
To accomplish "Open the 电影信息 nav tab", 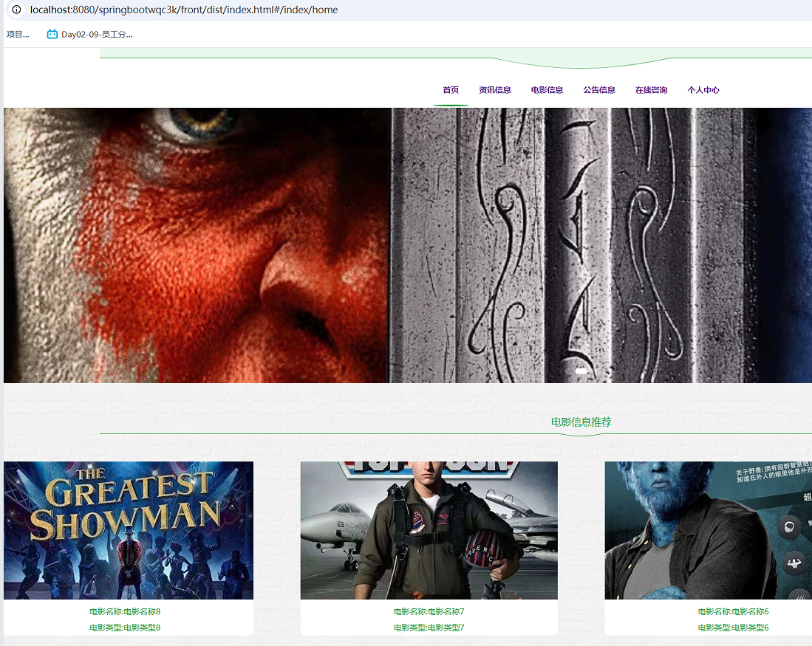I will [x=547, y=90].
